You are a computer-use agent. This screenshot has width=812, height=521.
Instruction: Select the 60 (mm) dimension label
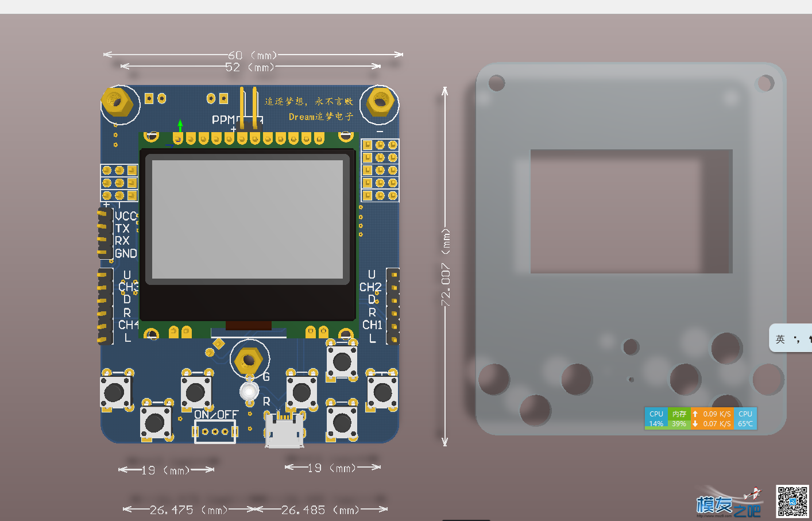(253, 55)
